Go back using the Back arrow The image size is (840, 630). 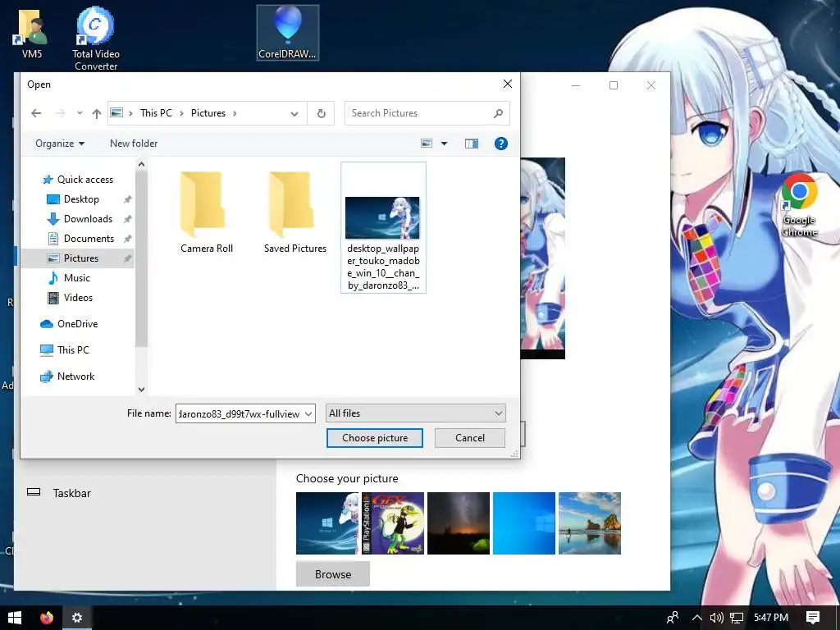(36, 113)
